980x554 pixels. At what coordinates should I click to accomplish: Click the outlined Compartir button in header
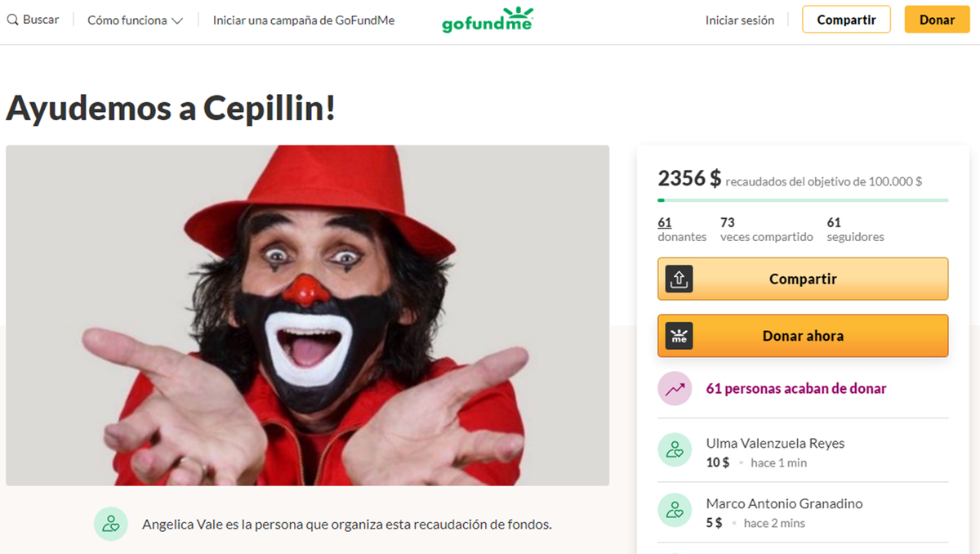846,20
